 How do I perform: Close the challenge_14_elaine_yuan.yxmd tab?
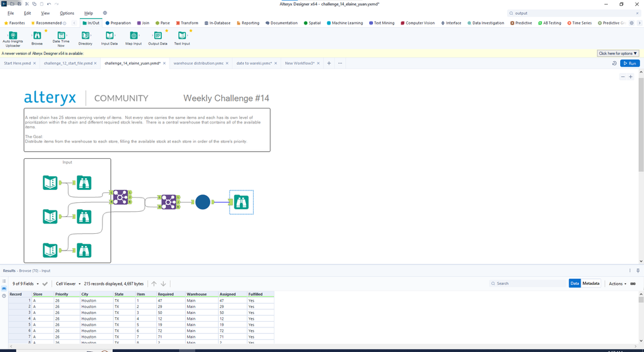(x=165, y=63)
